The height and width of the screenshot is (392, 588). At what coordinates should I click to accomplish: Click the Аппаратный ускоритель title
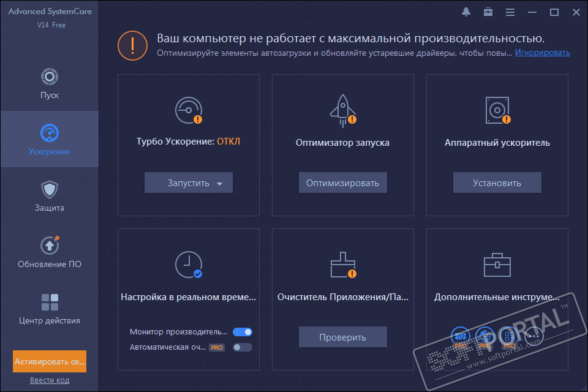[x=497, y=143]
